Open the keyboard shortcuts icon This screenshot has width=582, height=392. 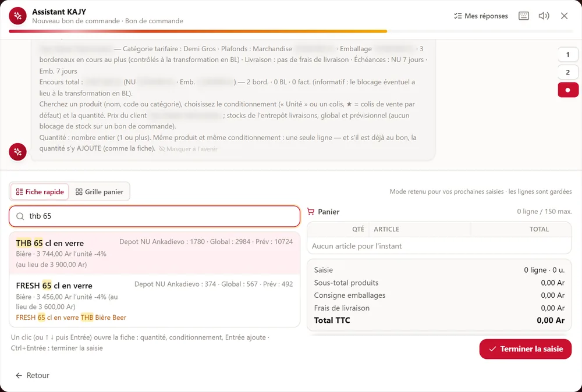[x=524, y=16]
